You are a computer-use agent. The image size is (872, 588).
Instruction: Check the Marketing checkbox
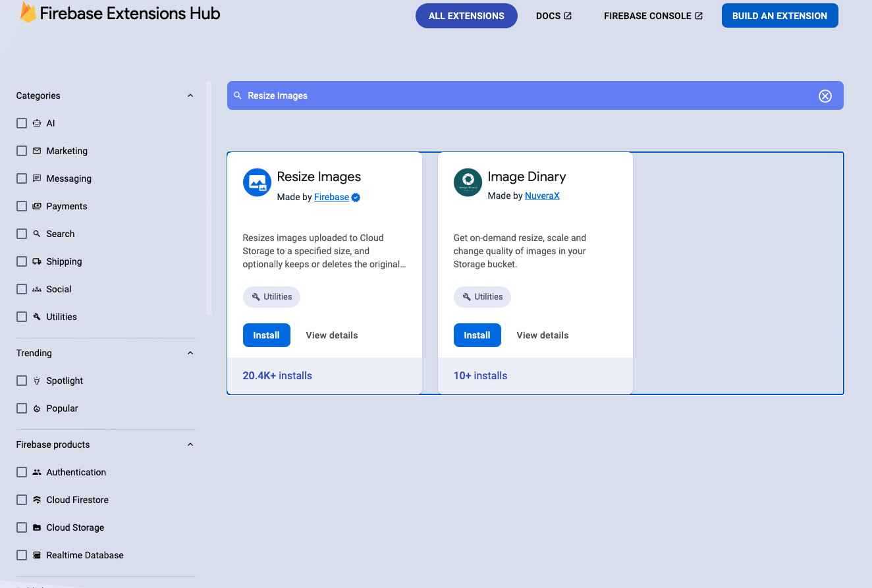click(x=22, y=151)
